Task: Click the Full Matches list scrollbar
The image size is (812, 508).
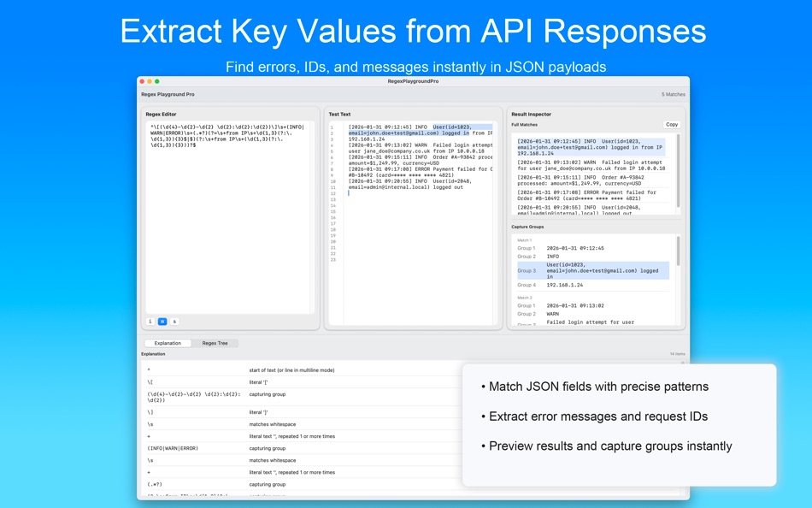Action: click(x=679, y=171)
